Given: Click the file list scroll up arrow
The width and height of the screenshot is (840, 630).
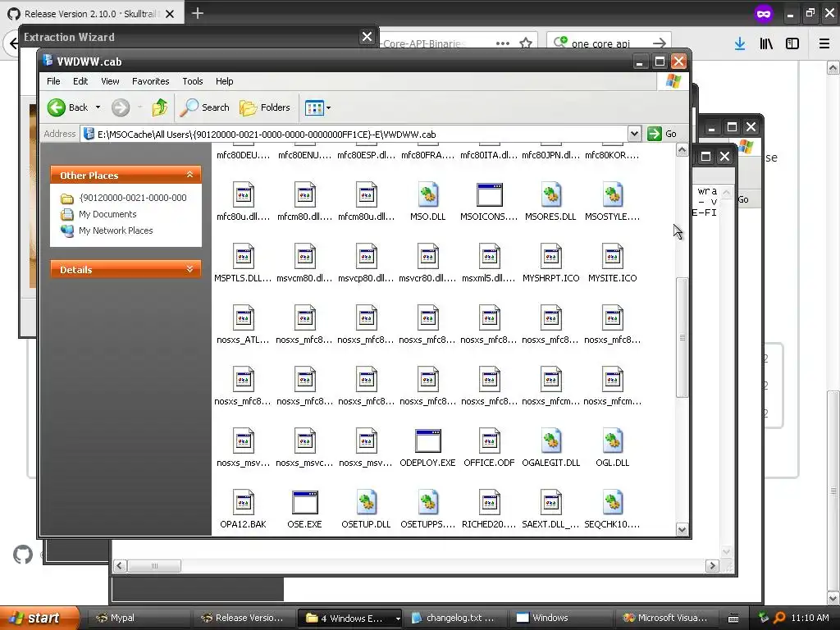Looking at the screenshot, I should (x=682, y=150).
